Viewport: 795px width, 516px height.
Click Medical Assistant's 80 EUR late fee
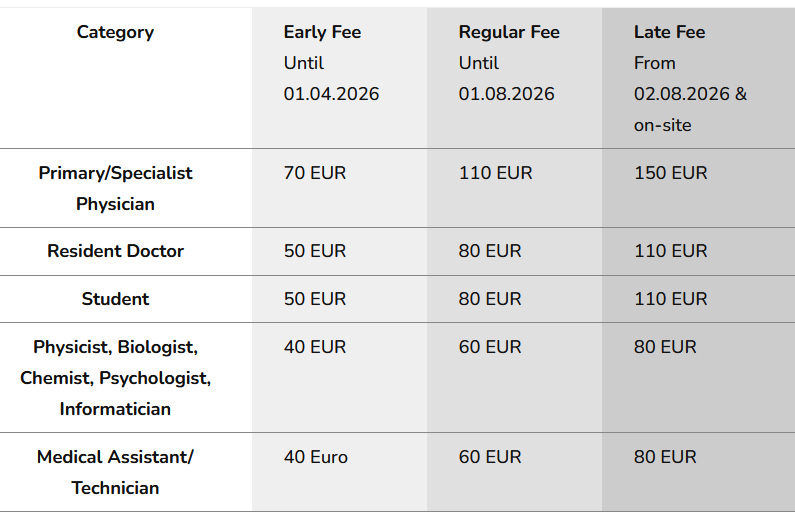(x=665, y=457)
